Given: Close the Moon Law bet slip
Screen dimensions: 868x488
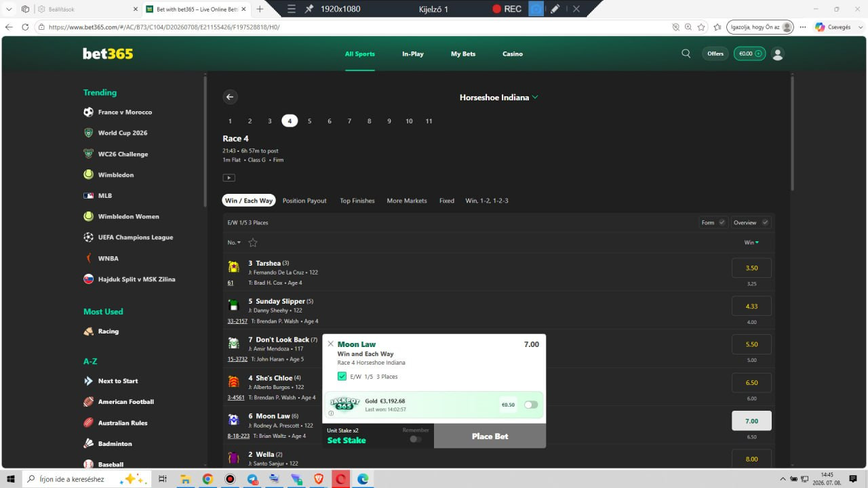Looking at the screenshot, I should (x=330, y=344).
